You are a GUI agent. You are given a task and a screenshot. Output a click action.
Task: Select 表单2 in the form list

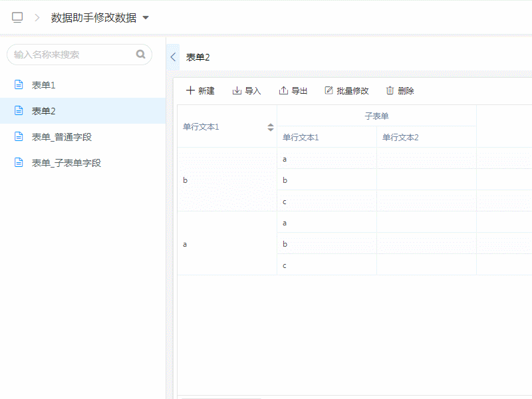pos(44,111)
